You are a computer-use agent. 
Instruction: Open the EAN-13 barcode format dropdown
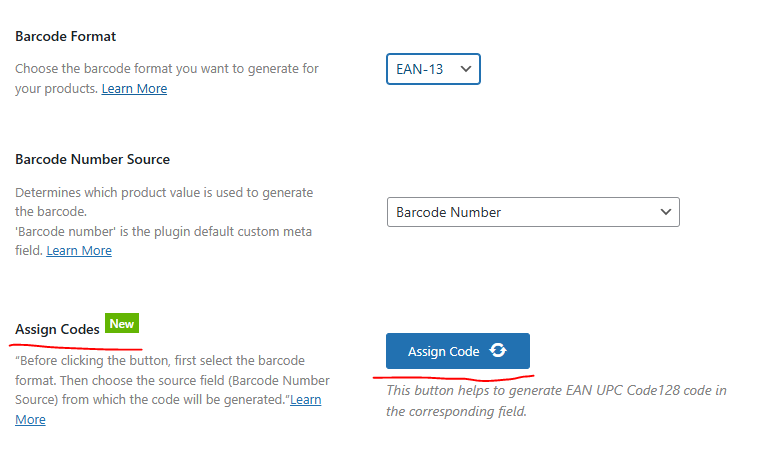433,69
